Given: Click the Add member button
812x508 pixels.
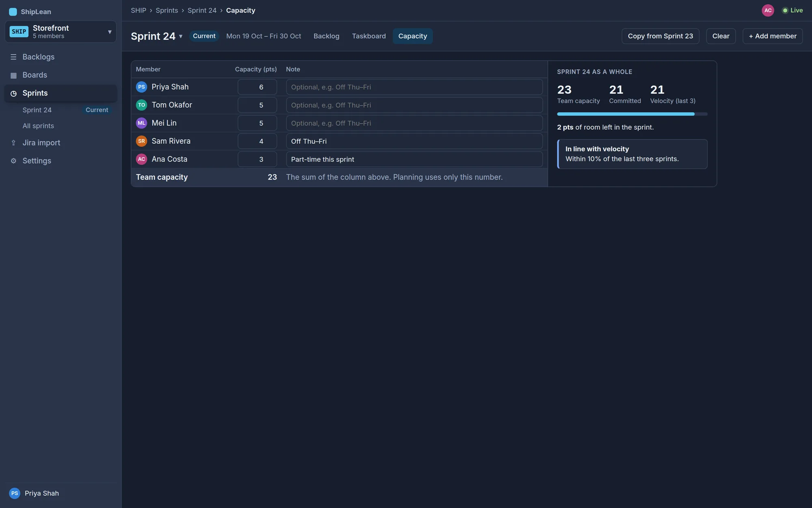Looking at the screenshot, I should 772,36.
